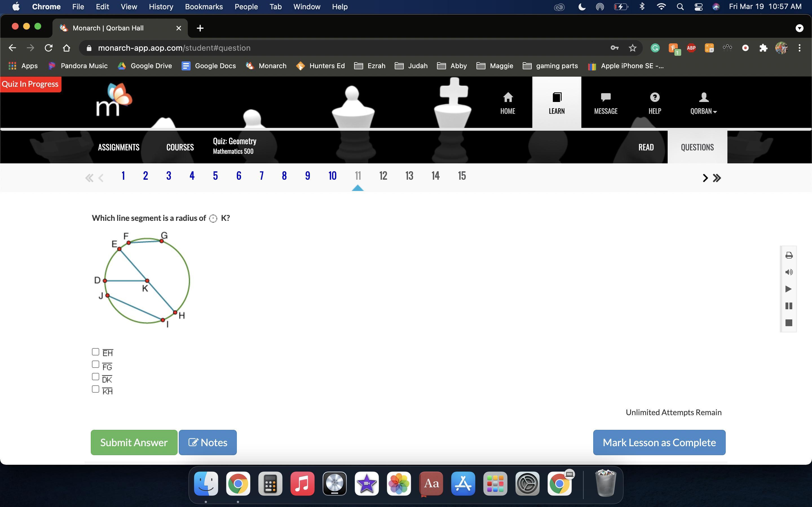Open the MESSAGE icon
Screen dimensions: 812x507
(605, 103)
